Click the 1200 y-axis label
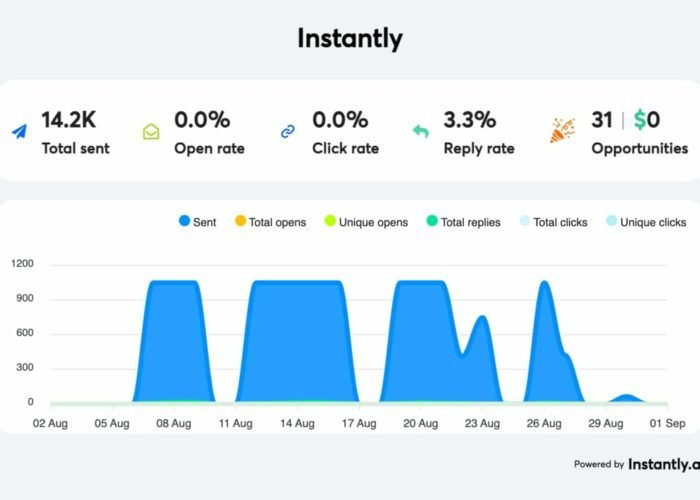 (22, 265)
